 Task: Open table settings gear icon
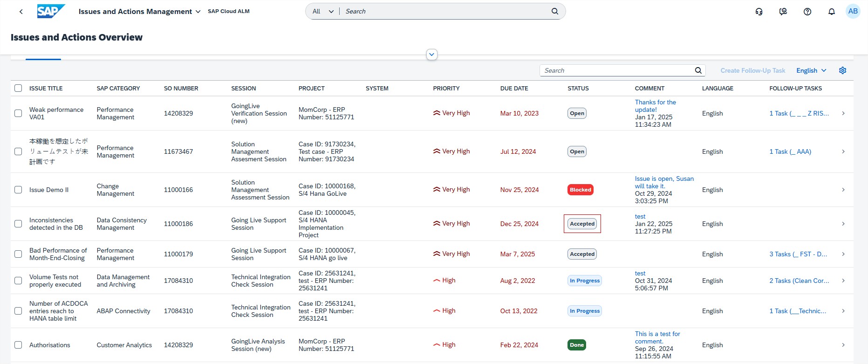point(842,70)
